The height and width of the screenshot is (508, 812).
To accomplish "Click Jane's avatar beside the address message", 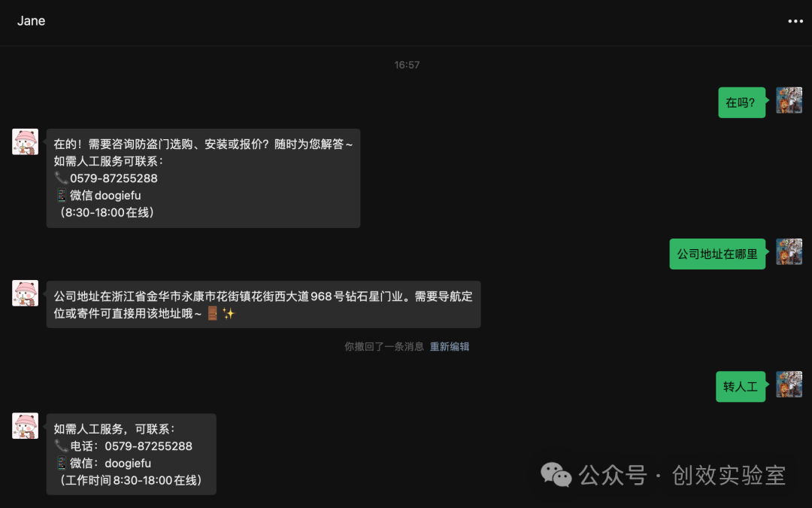I will pos(25,293).
